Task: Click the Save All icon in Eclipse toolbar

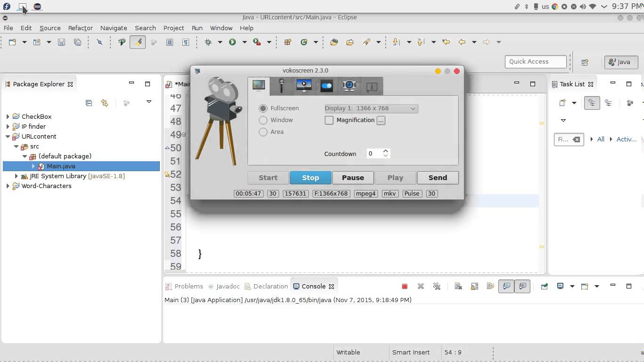Action: point(77,42)
